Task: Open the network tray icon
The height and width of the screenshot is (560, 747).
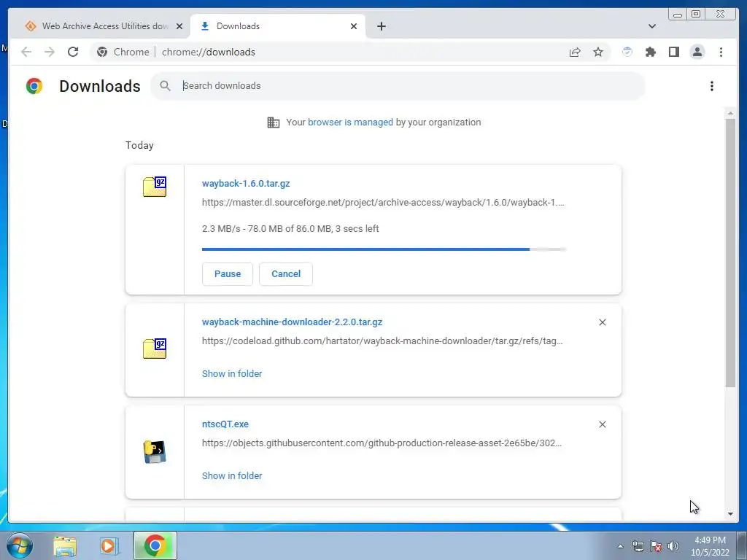Action: pyautogui.click(x=638, y=546)
